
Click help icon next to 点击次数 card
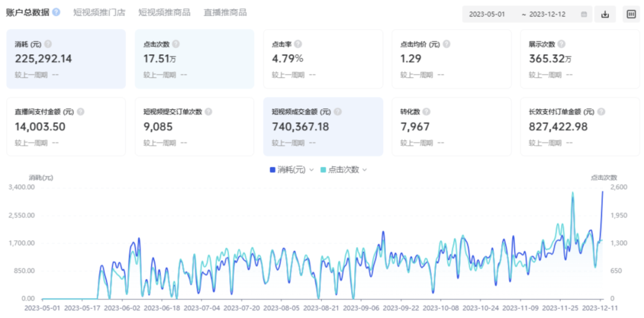click(176, 44)
